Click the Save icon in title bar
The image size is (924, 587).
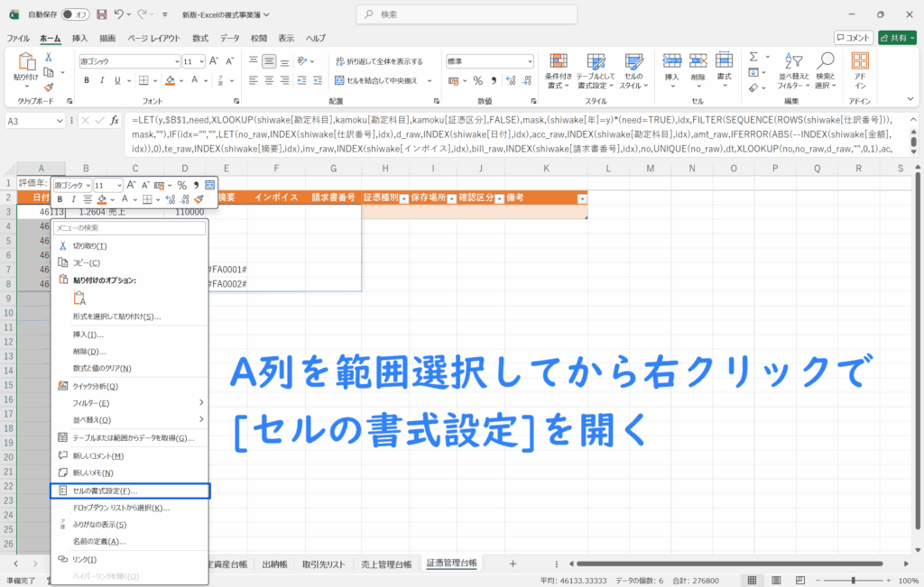tap(101, 14)
